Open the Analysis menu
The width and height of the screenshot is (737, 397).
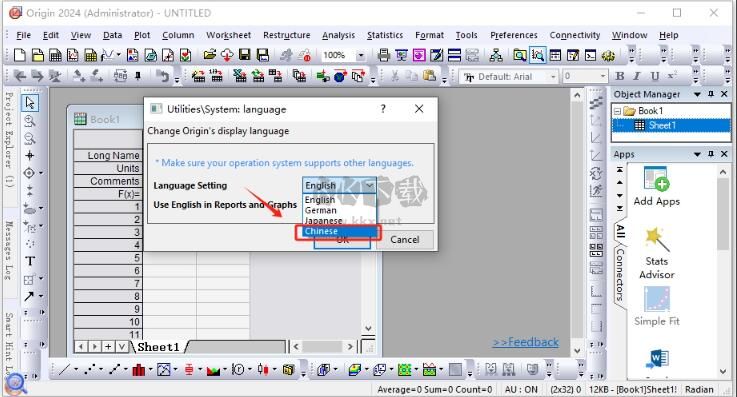pyautogui.click(x=338, y=35)
